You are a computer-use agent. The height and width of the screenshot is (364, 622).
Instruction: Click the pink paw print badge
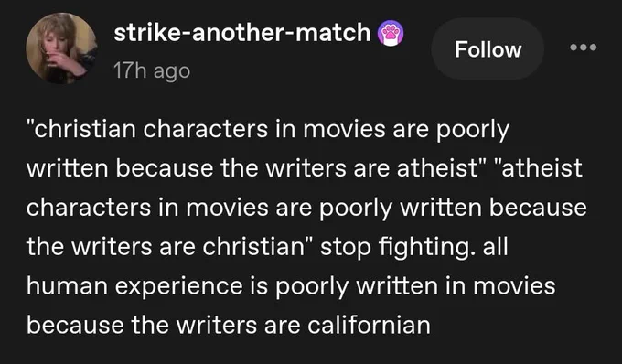pyautogui.click(x=391, y=33)
